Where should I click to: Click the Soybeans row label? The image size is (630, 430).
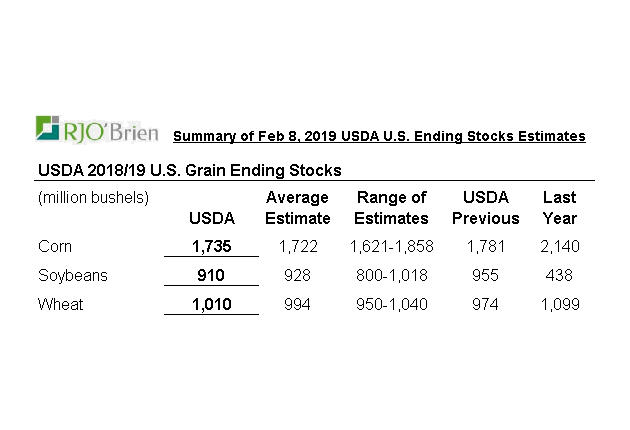click(x=71, y=275)
